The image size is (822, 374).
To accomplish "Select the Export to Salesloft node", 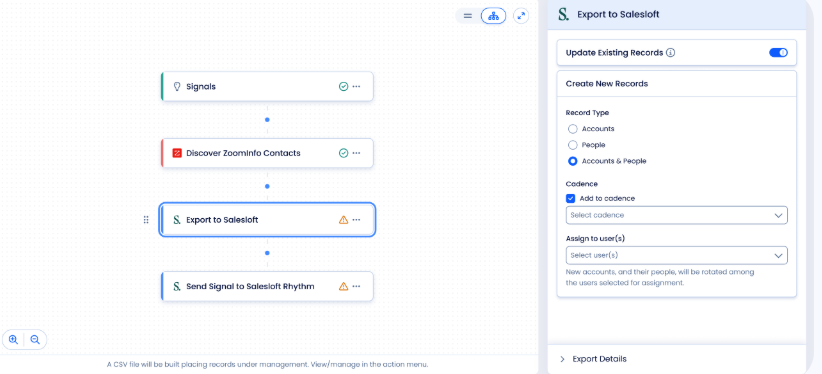I will pos(267,220).
